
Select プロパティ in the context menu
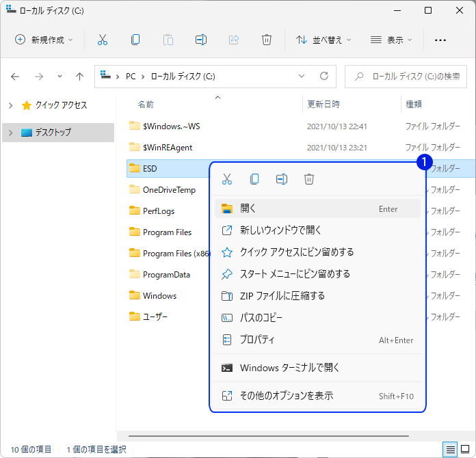tap(317, 340)
